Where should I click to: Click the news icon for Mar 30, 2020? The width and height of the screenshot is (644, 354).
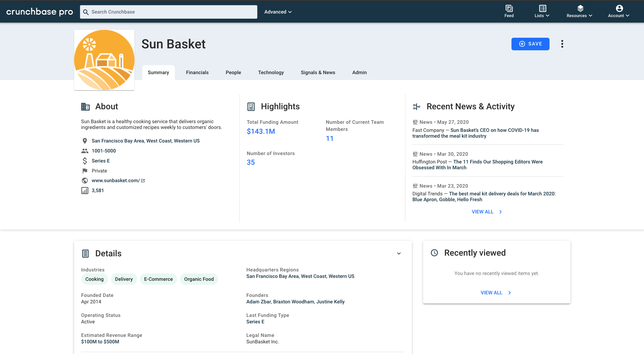click(x=415, y=154)
